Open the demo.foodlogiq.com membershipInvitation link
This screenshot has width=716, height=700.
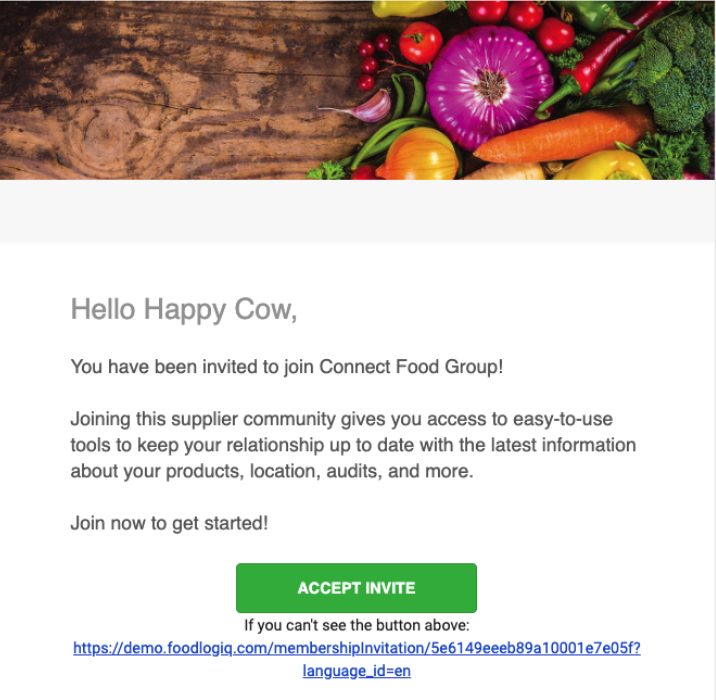357,648
